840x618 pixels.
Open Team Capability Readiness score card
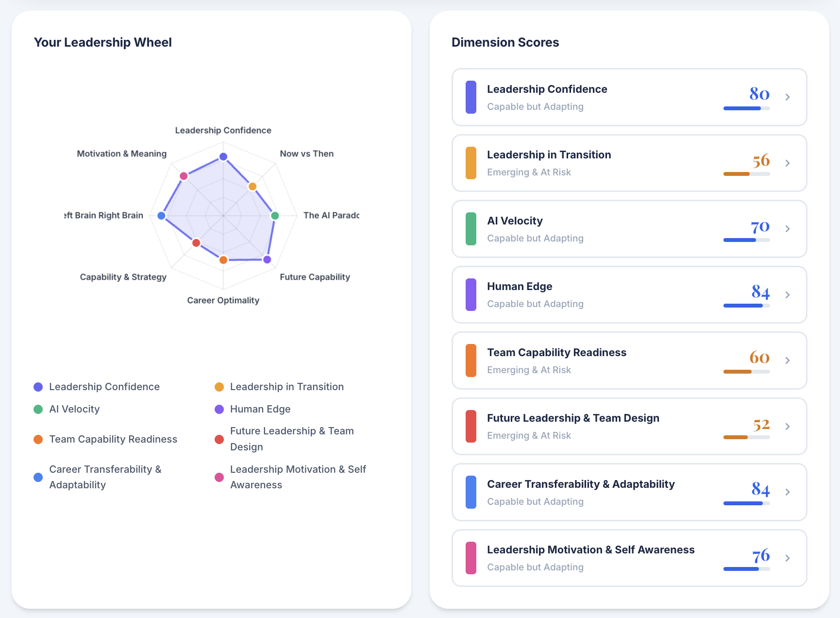(x=629, y=360)
